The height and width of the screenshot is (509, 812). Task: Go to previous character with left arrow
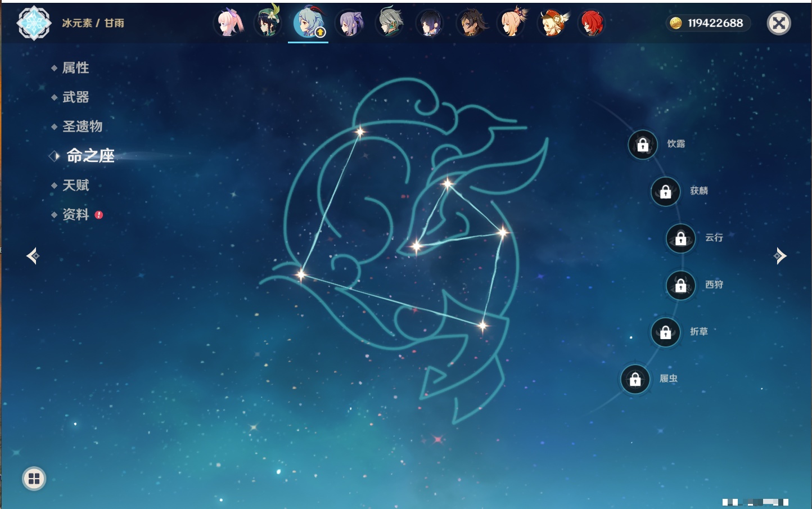pyautogui.click(x=33, y=256)
